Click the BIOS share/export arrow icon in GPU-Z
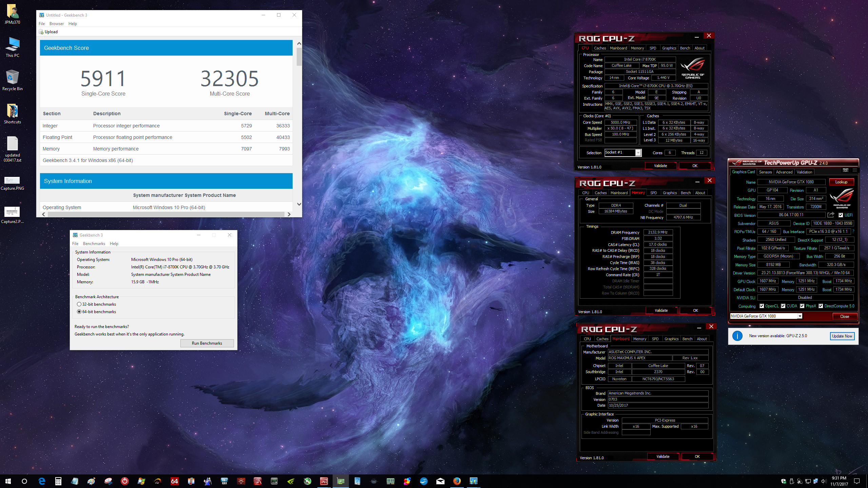The width and height of the screenshot is (868, 488). pos(831,215)
